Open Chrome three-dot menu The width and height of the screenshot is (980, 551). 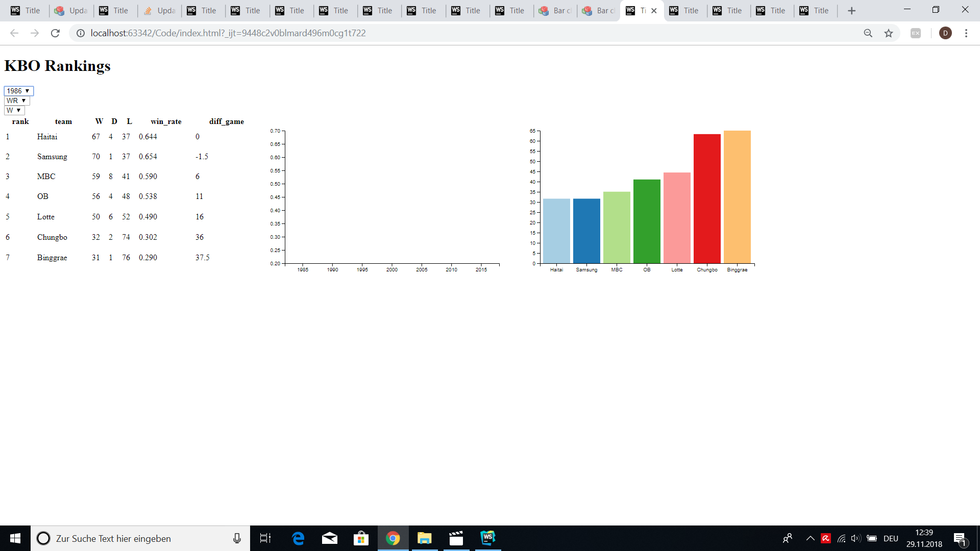point(966,33)
